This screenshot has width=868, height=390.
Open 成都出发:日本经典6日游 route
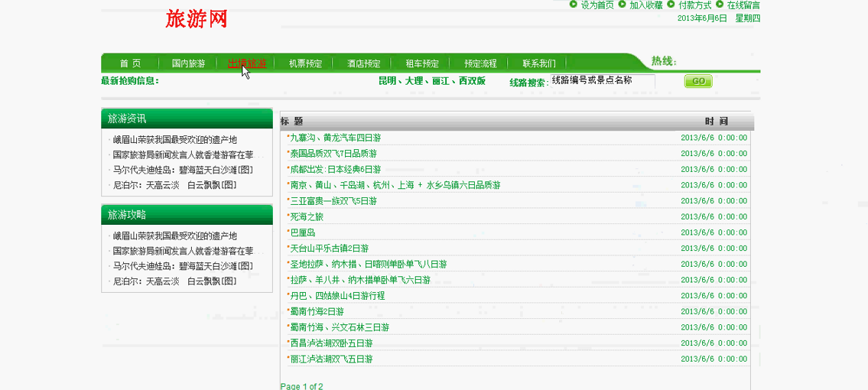click(x=336, y=169)
